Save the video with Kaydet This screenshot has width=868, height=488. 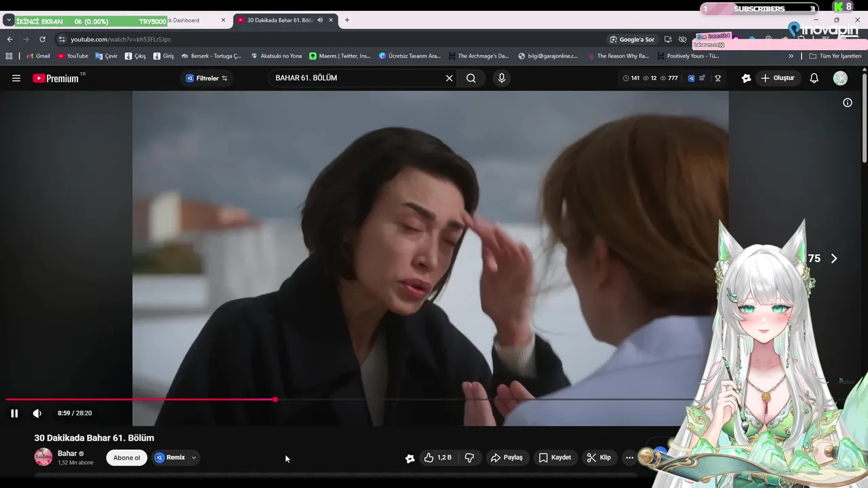click(x=555, y=457)
